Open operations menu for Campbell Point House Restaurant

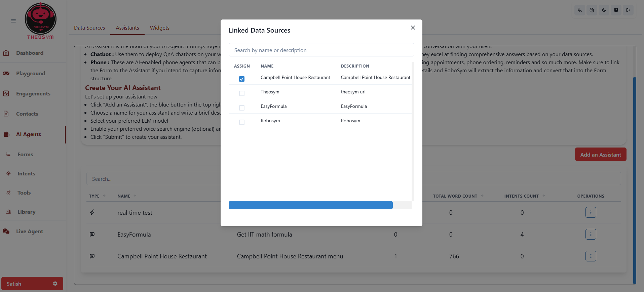point(591,256)
